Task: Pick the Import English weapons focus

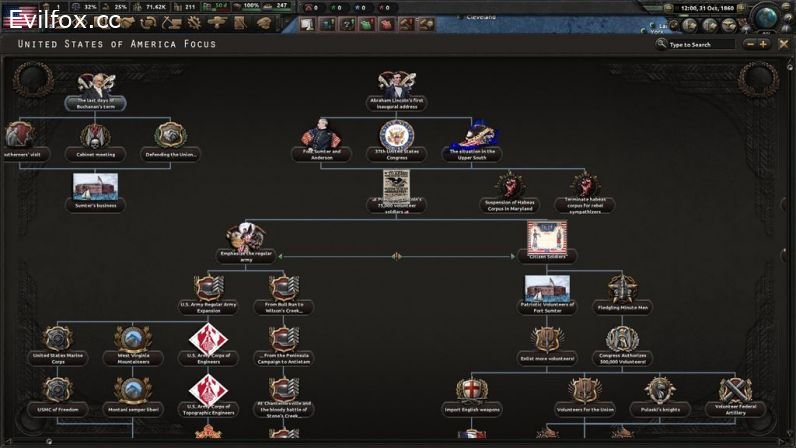Action: [x=471, y=393]
